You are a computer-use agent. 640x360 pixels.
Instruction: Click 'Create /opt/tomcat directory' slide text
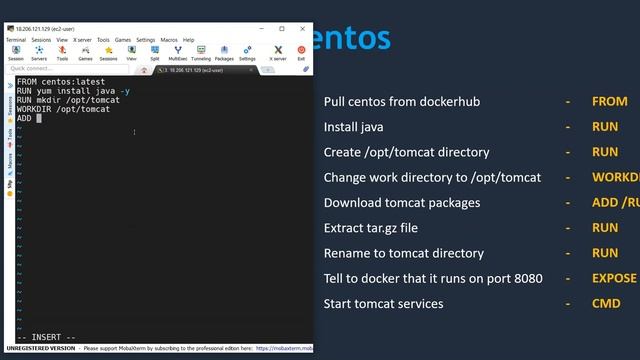[407, 152]
